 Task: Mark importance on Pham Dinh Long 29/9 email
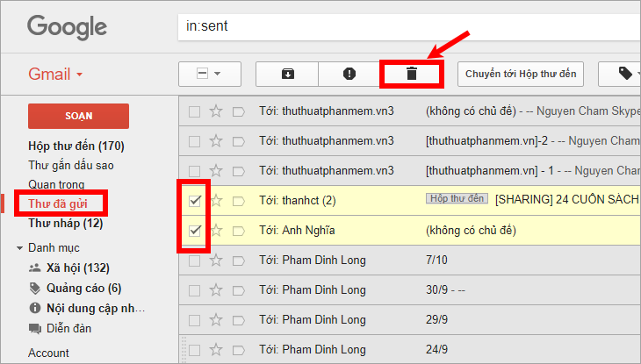pos(238,320)
